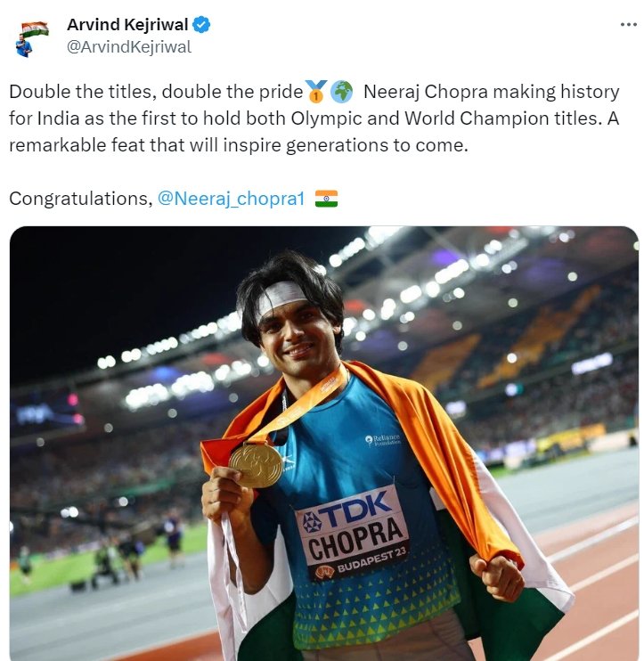Open the three-dot more options menu
The image size is (644, 661).
pos(629,25)
